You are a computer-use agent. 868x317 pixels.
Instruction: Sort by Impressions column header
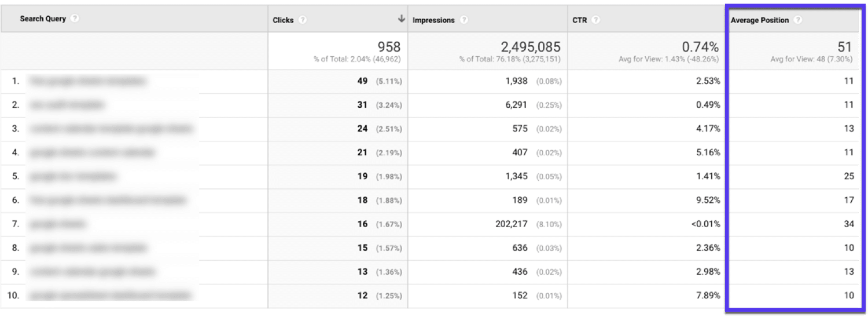point(433,20)
